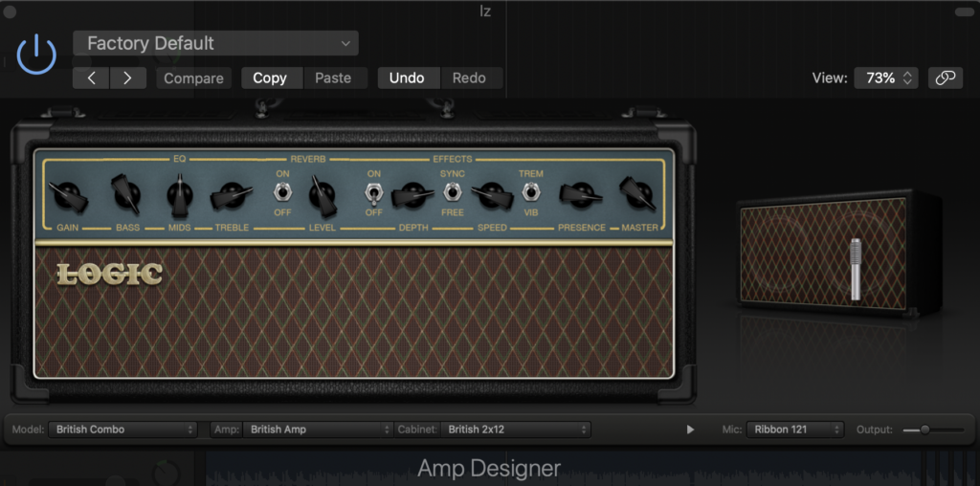Click the Compare button

click(193, 78)
